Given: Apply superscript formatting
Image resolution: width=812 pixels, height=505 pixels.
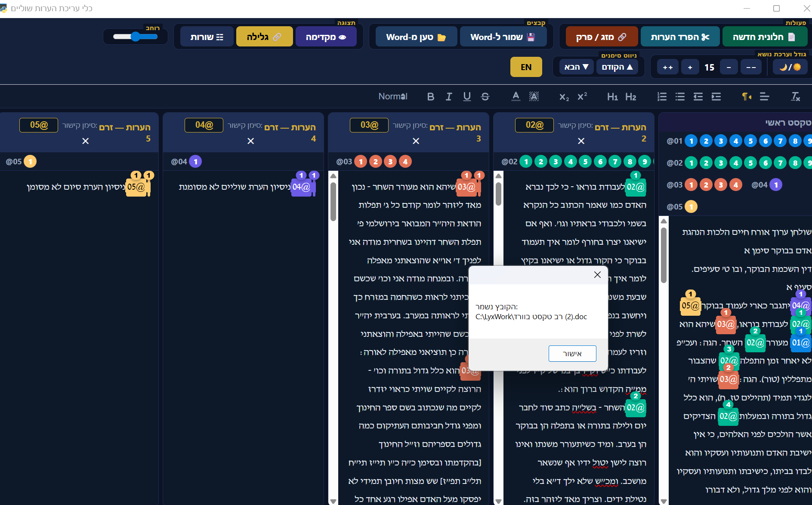Looking at the screenshot, I should [582, 96].
